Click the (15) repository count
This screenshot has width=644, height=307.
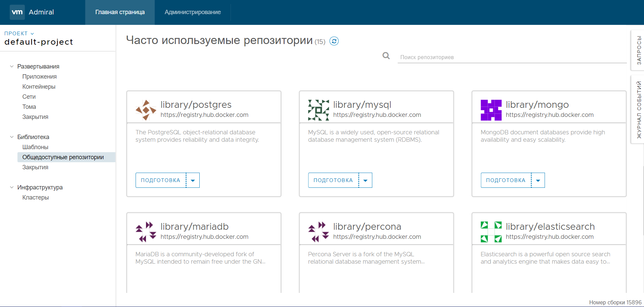tap(320, 42)
